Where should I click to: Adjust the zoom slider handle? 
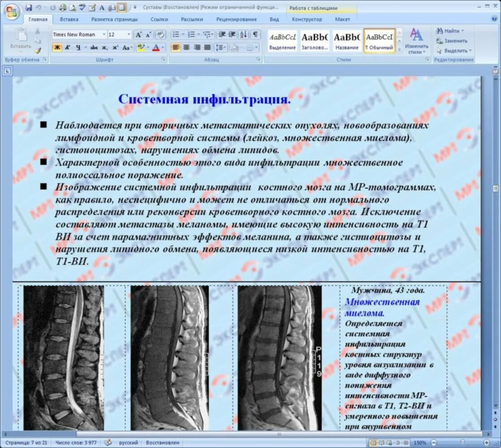pyautogui.click(x=462, y=442)
